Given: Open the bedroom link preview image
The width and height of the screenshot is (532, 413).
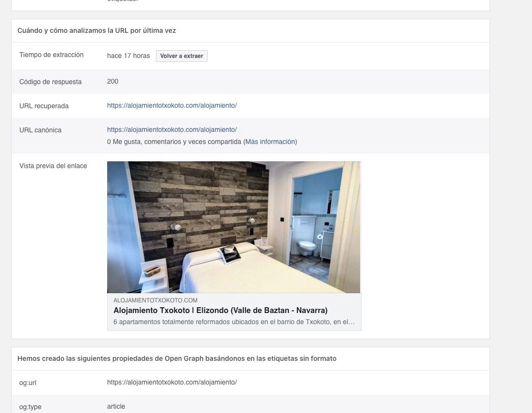Looking at the screenshot, I should [234, 227].
